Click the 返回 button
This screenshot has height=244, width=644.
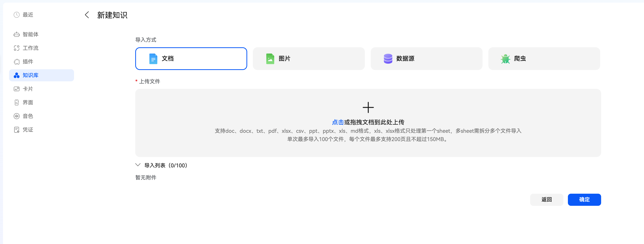547,200
